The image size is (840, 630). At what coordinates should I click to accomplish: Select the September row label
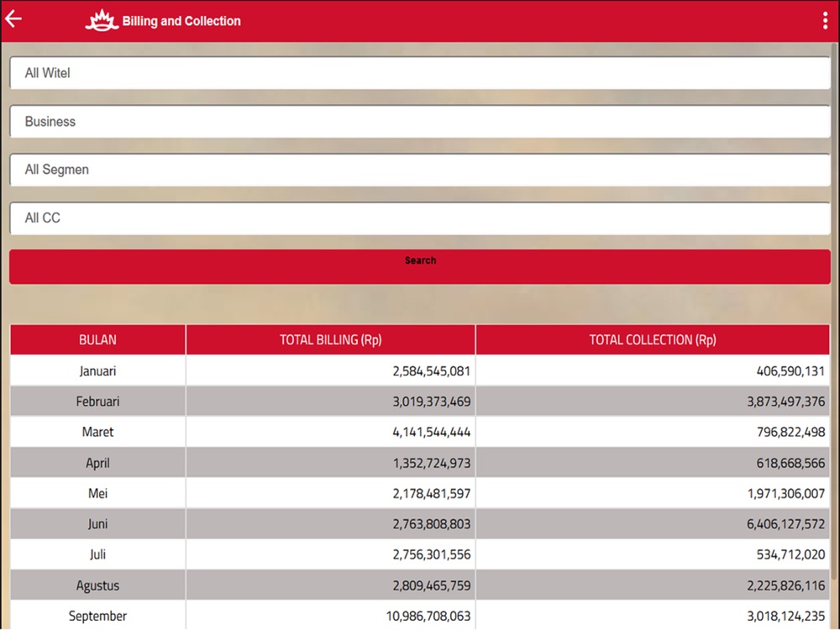tap(97, 616)
